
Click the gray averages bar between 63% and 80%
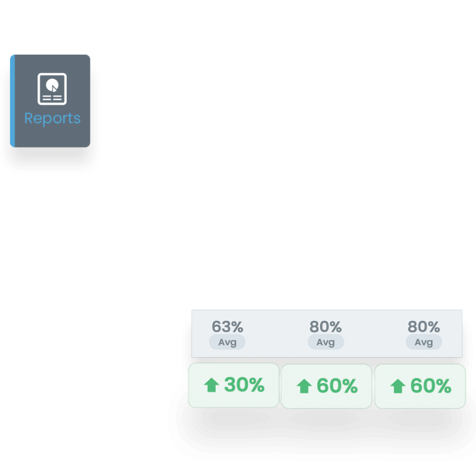[x=277, y=333]
